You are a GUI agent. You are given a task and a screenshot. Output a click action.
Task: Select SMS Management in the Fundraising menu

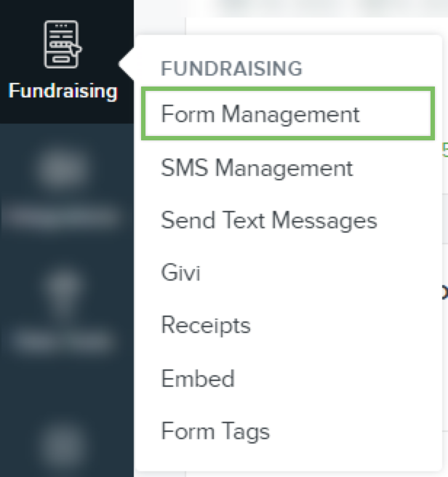[x=257, y=168]
